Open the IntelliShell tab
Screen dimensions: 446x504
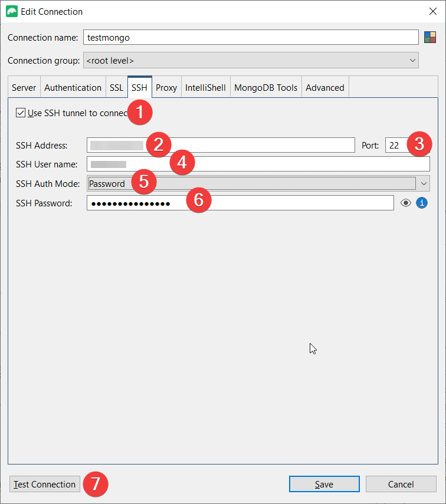[x=205, y=88]
